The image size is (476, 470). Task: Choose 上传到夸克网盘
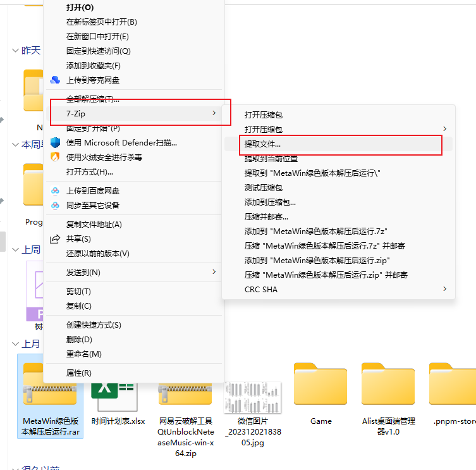(134, 80)
